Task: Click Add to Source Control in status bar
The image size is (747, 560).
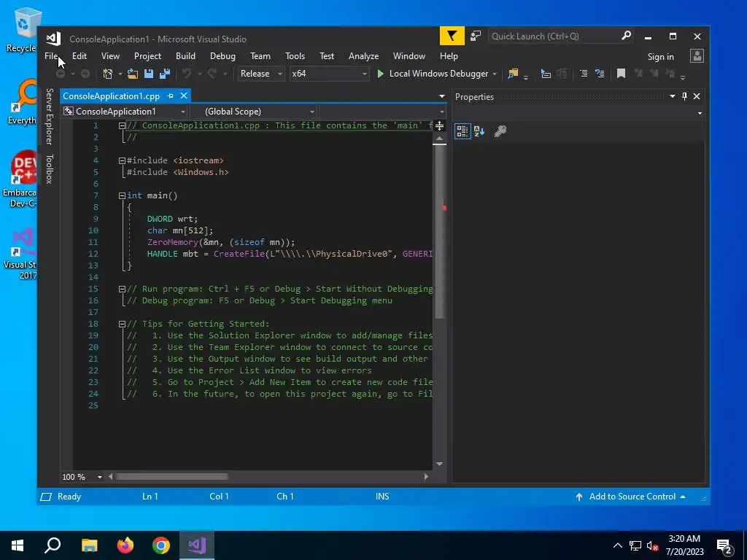Action: (x=632, y=497)
